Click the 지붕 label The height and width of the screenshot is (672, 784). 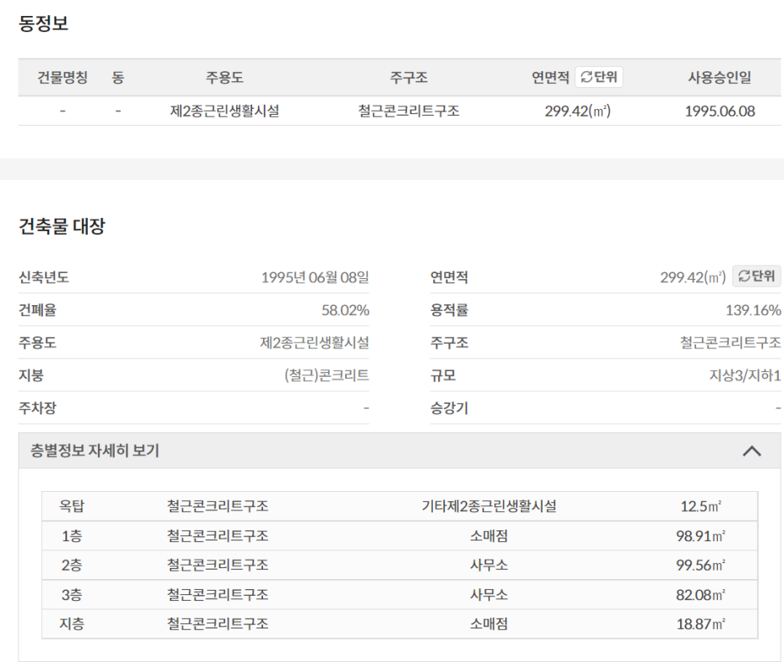pos(31,375)
